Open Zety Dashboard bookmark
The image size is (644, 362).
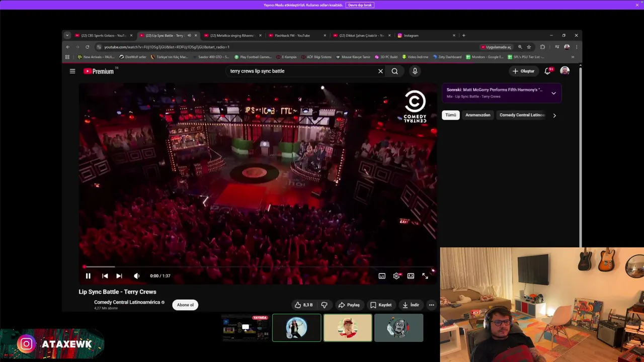447,57
